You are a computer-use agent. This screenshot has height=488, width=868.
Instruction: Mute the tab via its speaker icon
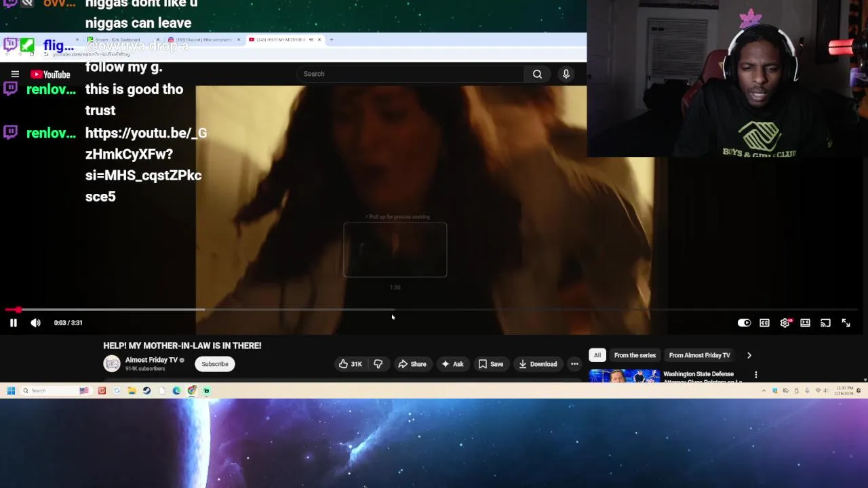(311, 39)
